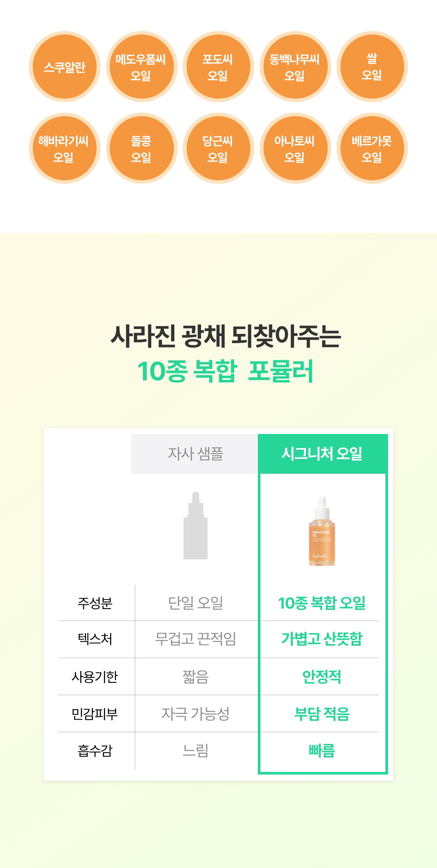Select the 아나토씨 오일 badge
The image size is (437, 868).
(x=295, y=148)
